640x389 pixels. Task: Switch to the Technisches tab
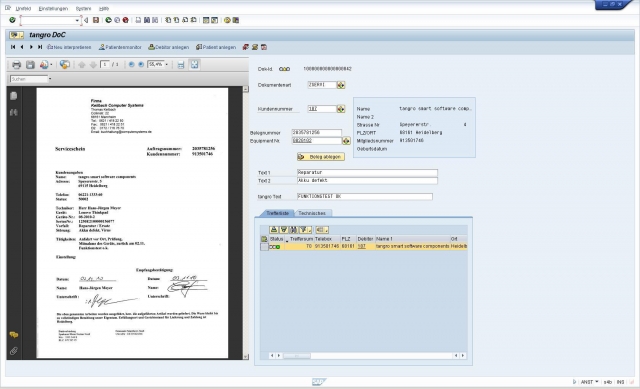tap(312, 213)
